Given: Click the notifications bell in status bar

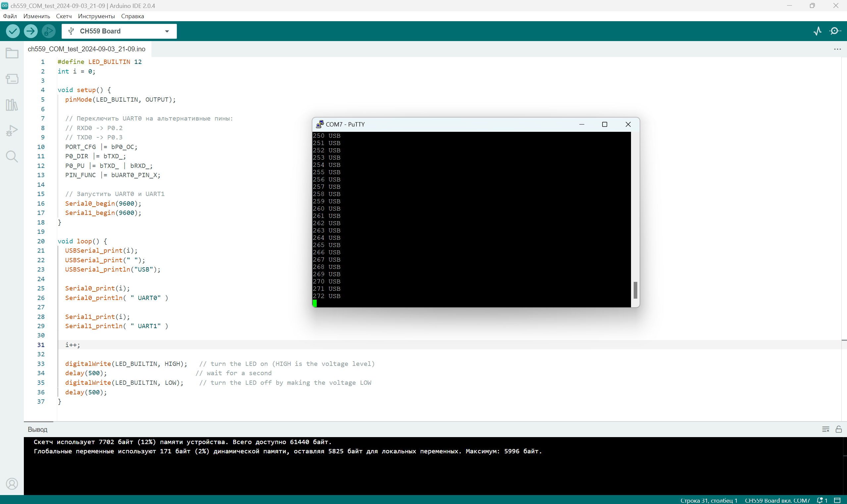Looking at the screenshot, I should coord(821,500).
